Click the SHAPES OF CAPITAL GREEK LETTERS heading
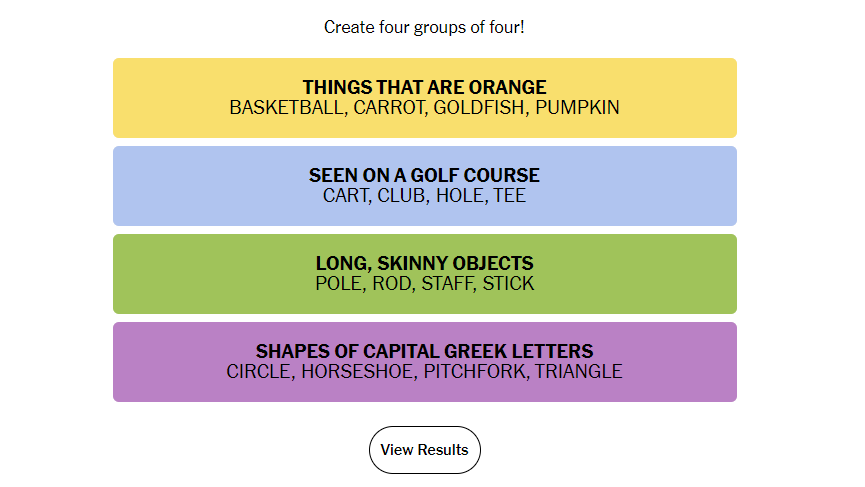Viewport: 865px width, 487px height. [424, 351]
